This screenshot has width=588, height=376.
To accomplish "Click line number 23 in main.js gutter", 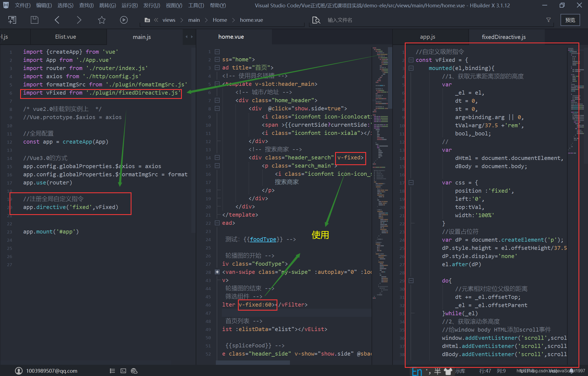I will point(10,232).
